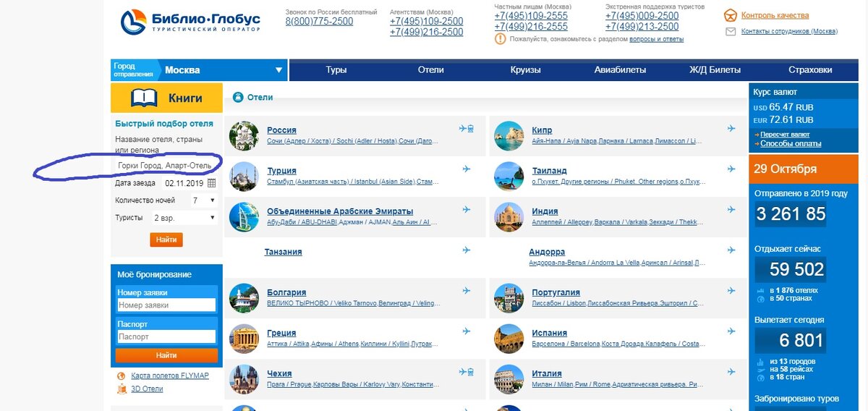This screenshot has width=868, height=411.
Task: Open the Объединенные Арабские Эмираты link
Action: tap(340, 211)
